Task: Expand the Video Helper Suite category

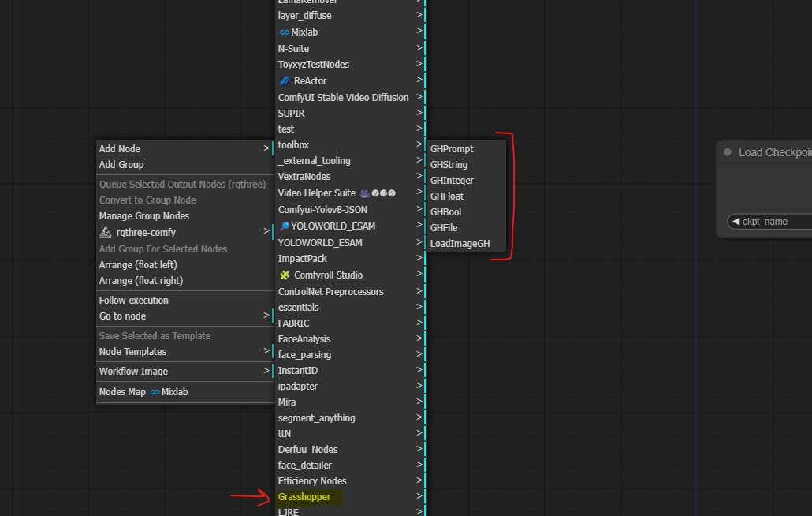Action: 350,193
